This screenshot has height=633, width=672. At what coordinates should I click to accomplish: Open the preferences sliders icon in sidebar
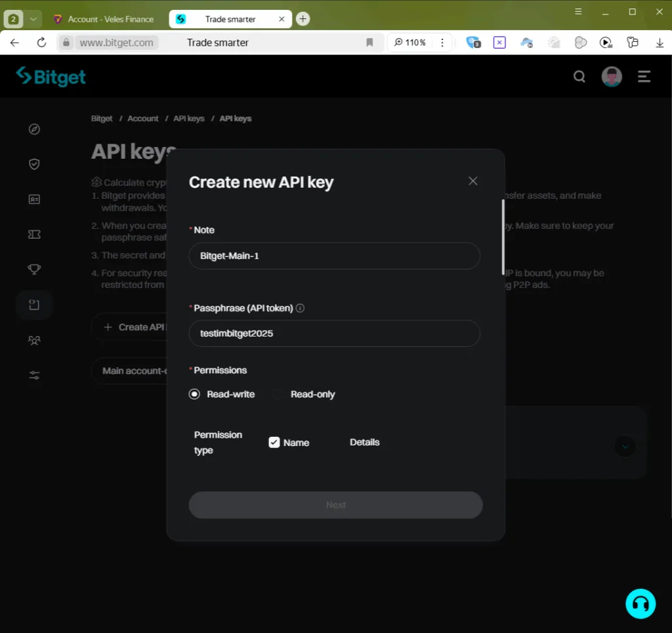tap(34, 375)
